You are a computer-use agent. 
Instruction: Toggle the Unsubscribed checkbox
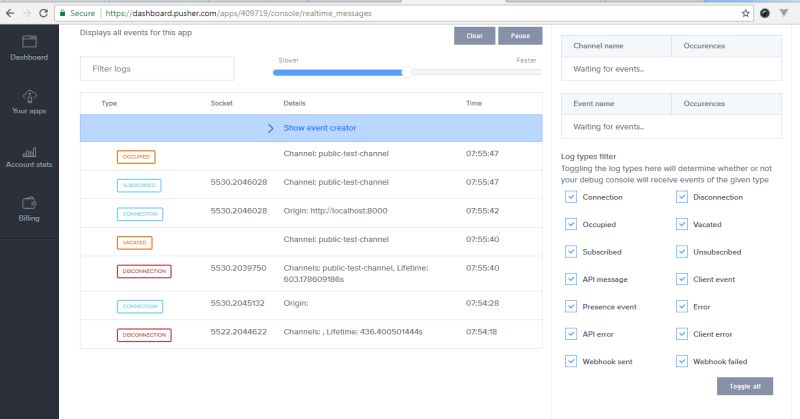(682, 252)
